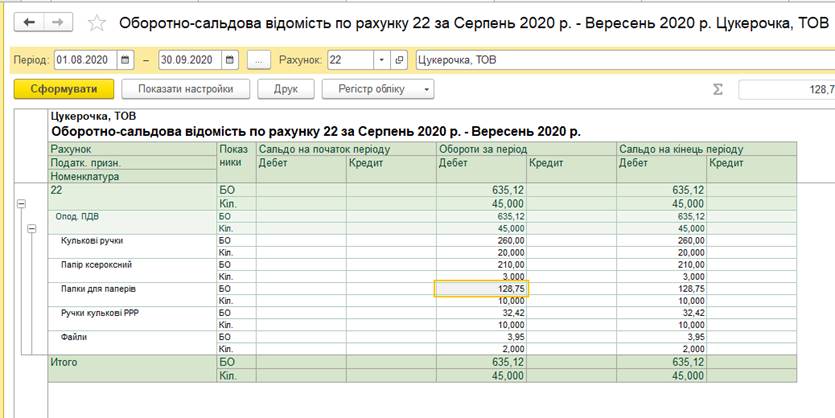Click the start date field 01.08.2020
This screenshot has width=835, height=418.
84,60
